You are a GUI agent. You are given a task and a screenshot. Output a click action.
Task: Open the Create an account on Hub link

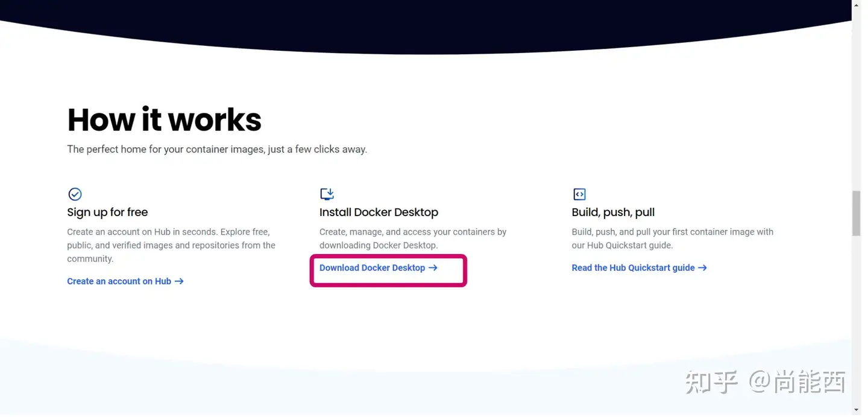[x=125, y=281]
